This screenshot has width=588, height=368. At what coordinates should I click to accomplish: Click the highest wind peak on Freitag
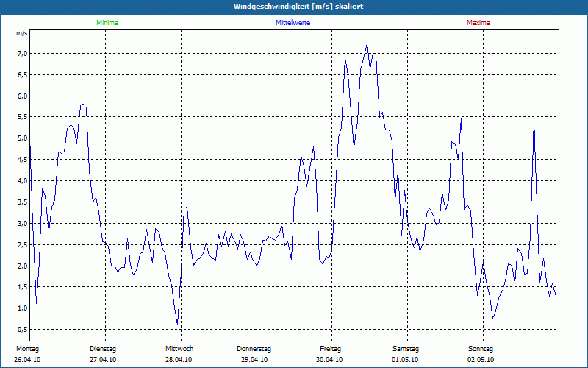click(x=367, y=44)
